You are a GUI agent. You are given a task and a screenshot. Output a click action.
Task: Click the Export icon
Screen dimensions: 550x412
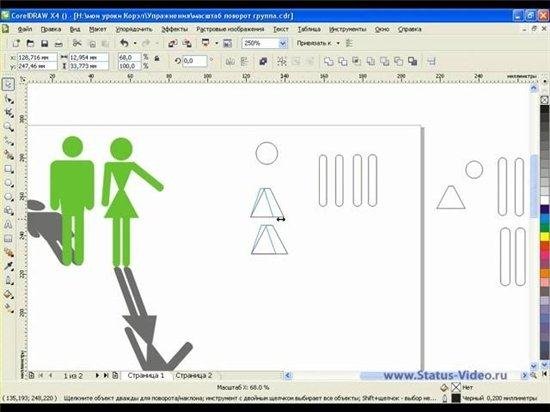[187, 43]
